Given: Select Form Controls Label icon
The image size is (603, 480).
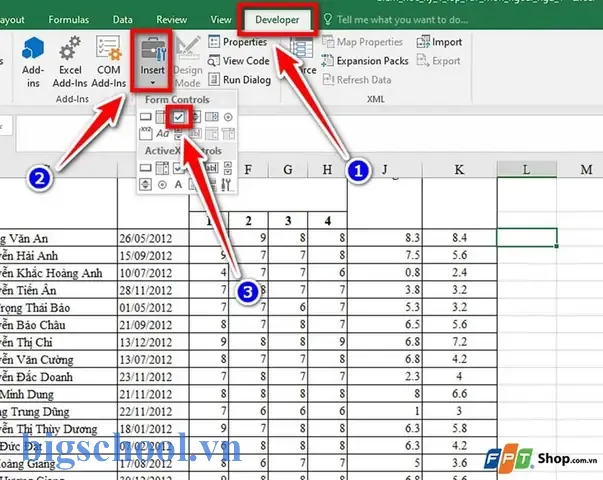Looking at the screenshot, I should click(163, 133).
